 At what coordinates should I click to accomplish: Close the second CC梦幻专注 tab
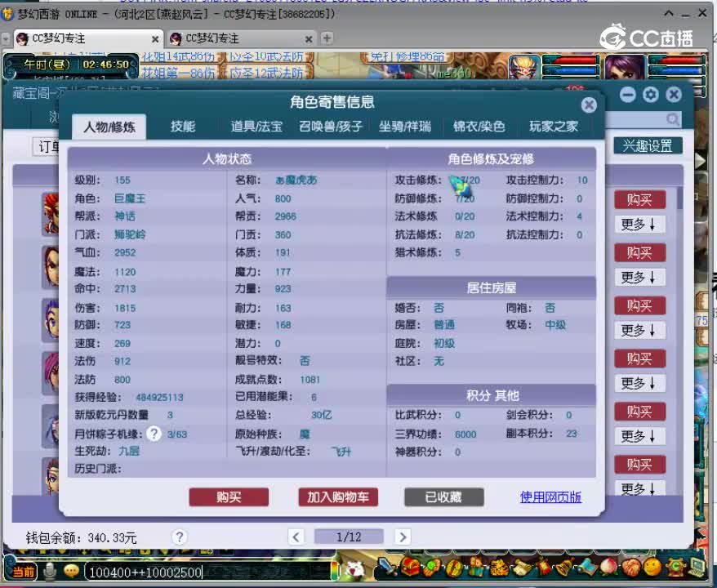click(309, 39)
